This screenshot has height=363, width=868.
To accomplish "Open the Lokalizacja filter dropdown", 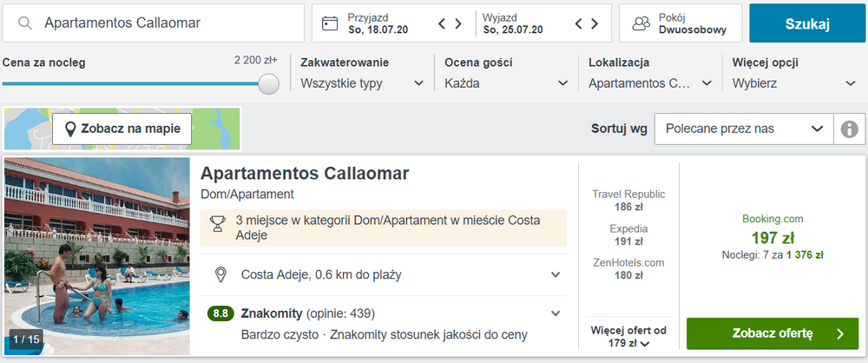I will (649, 83).
